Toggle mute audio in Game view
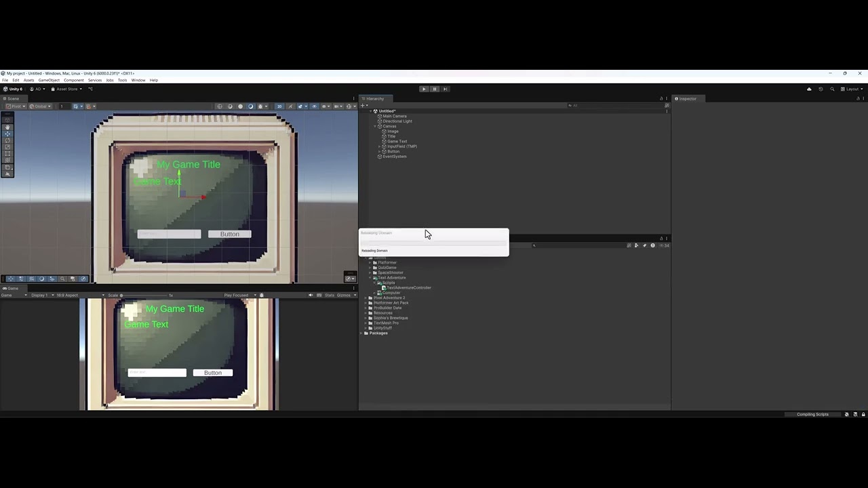 tap(311, 296)
